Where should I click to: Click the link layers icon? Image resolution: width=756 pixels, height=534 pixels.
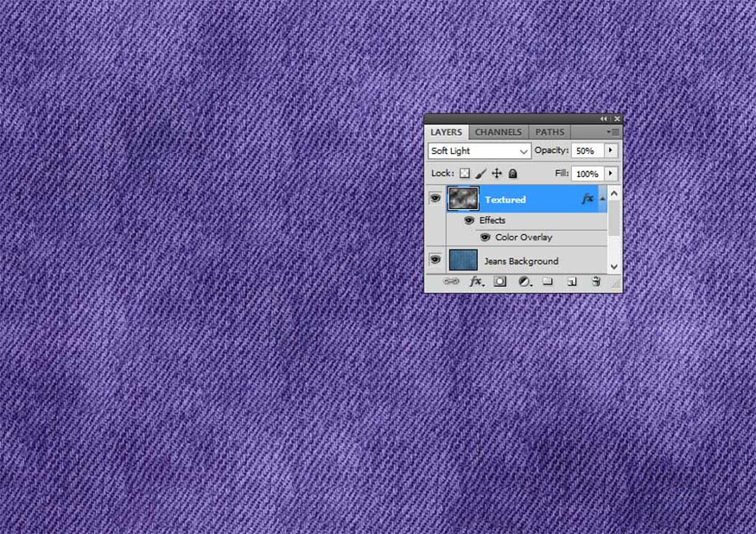tap(451, 282)
